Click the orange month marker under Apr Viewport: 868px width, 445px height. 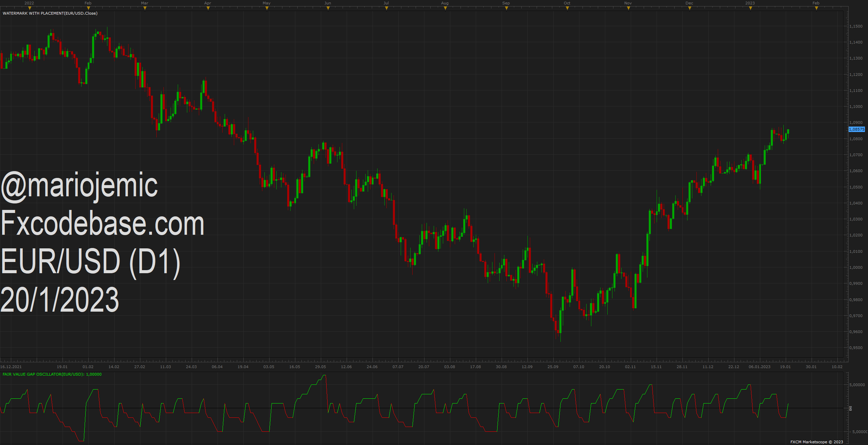208,8
